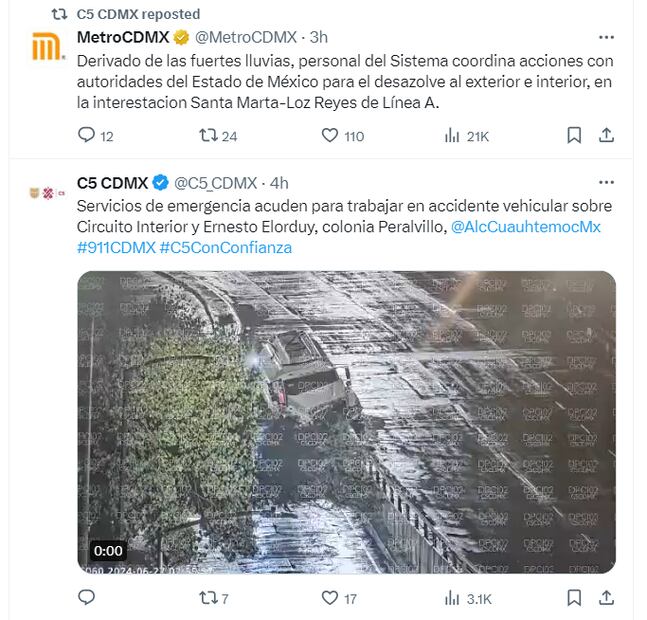Image resolution: width=647 pixels, height=620 pixels.
Task: Share the C5 CDMX accident post
Action: [606, 597]
